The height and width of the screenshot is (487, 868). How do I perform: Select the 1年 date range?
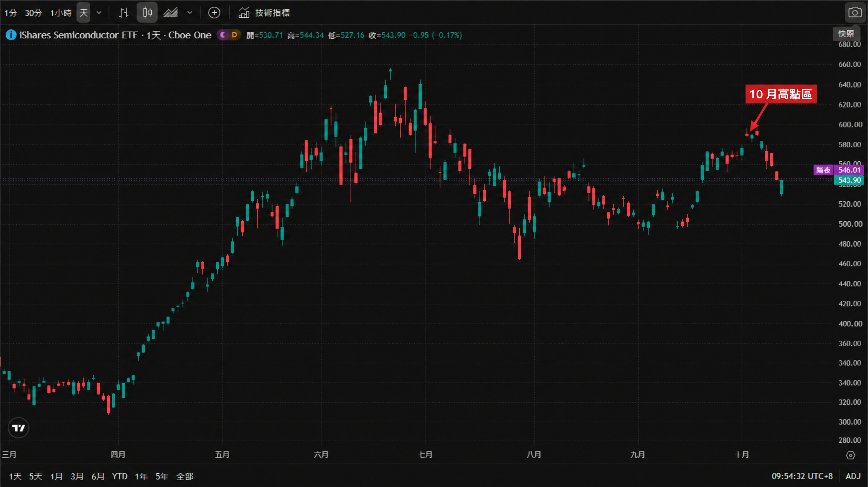coord(141,476)
